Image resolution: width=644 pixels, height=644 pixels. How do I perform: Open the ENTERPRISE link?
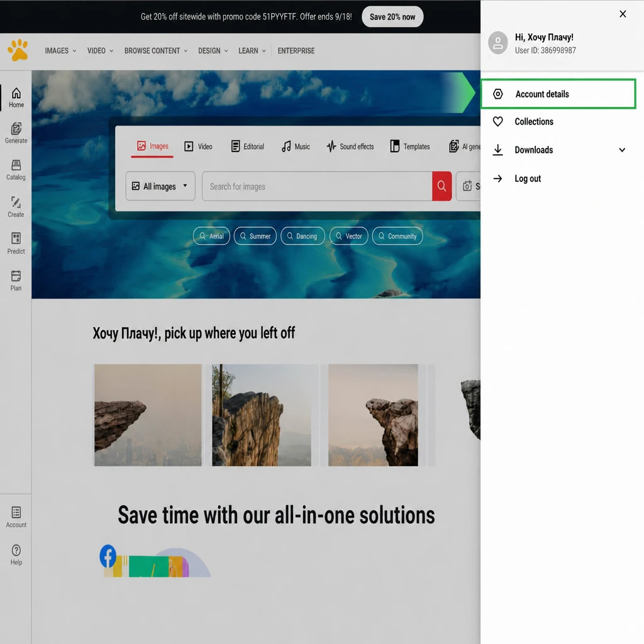[296, 50]
